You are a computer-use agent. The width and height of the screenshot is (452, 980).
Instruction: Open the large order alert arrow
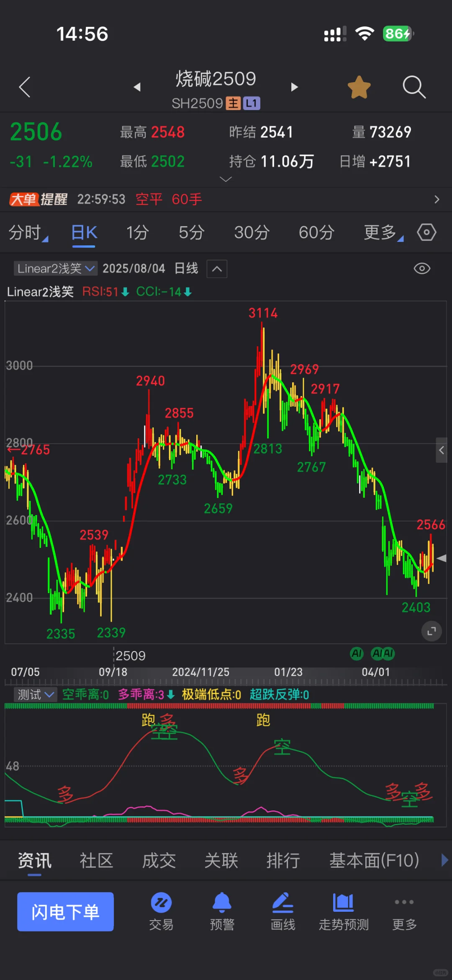pyautogui.click(x=437, y=199)
